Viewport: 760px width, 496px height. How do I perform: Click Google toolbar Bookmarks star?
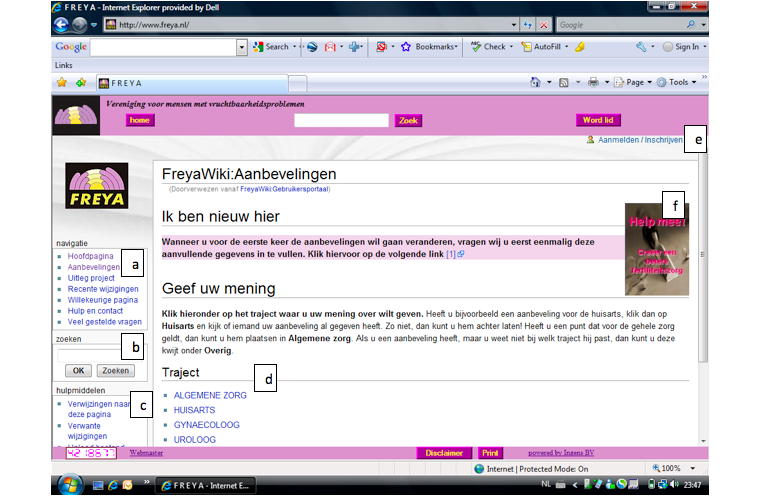click(x=407, y=47)
